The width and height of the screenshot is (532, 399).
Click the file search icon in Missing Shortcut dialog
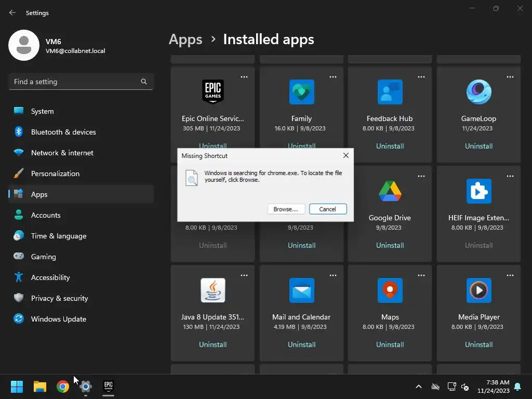[x=191, y=178]
